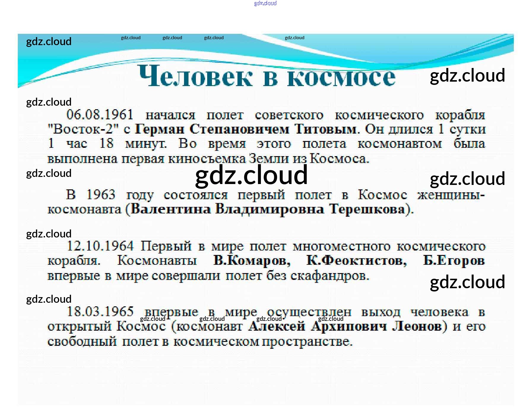This screenshot has height=420, width=531.
Task: Click the bold name "Валентина Владимировна Терешкова"
Action: point(268,209)
